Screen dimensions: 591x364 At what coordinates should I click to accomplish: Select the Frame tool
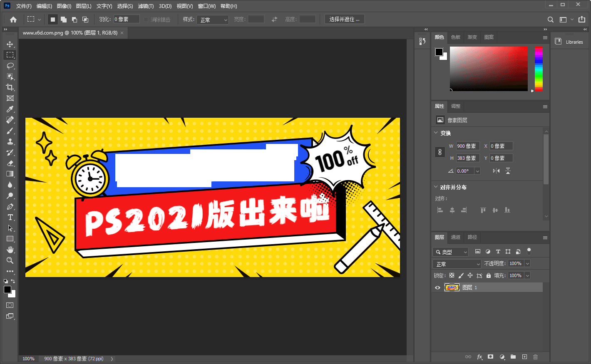click(10, 98)
